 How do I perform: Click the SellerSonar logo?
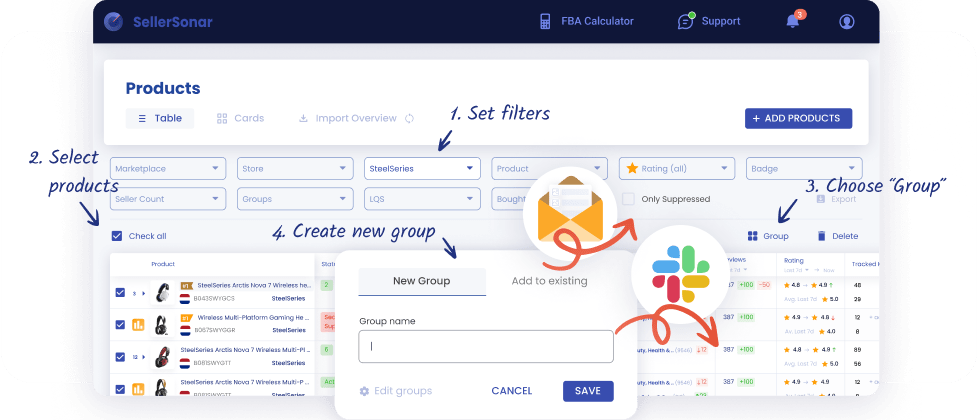pyautogui.click(x=115, y=21)
